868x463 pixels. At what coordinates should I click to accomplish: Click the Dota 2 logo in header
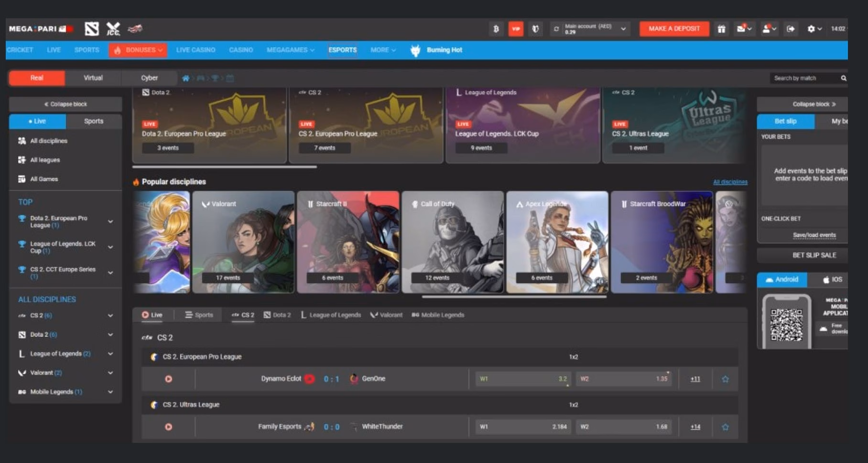(x=92, y=29)
